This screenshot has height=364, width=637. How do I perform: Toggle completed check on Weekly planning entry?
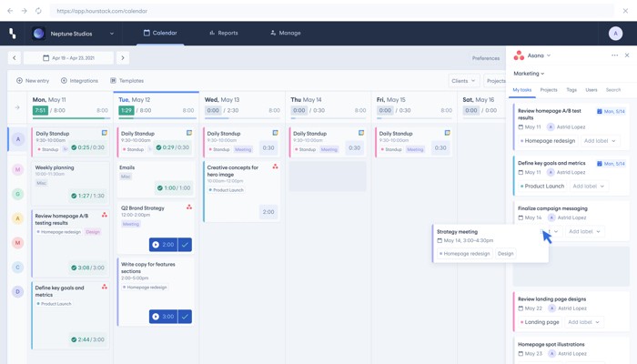(74, 196)
